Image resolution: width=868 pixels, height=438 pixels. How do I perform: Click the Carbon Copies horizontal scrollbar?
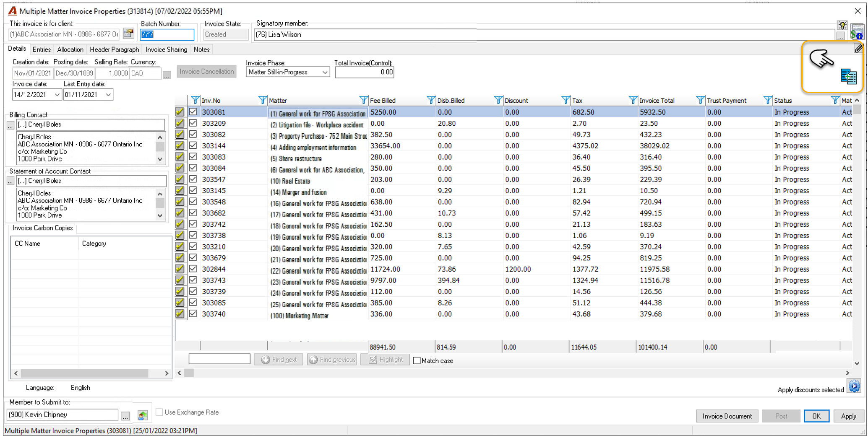click(x=91, y=373)
